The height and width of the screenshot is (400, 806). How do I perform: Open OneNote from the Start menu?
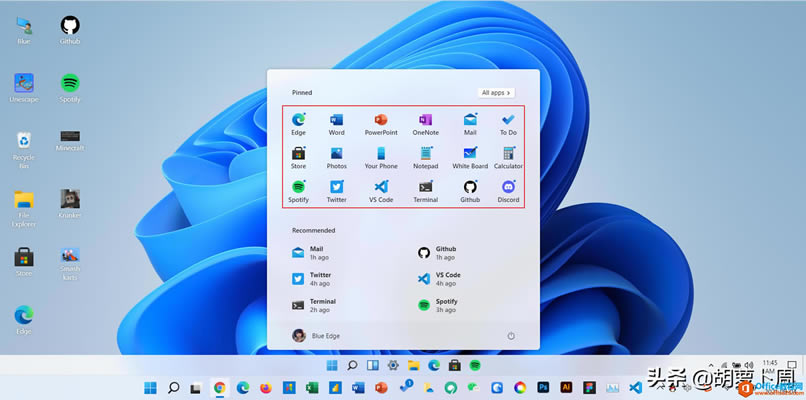425,124
